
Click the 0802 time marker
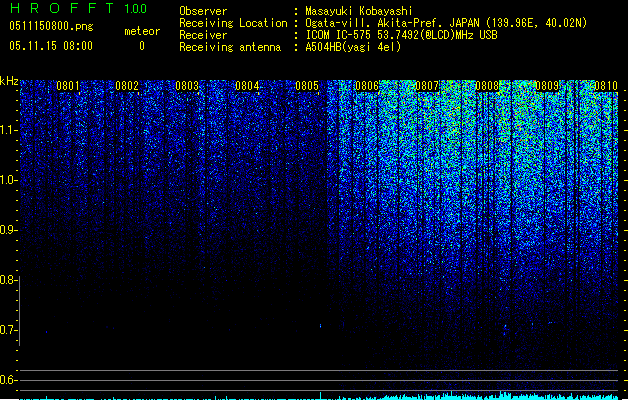(127, 86)
